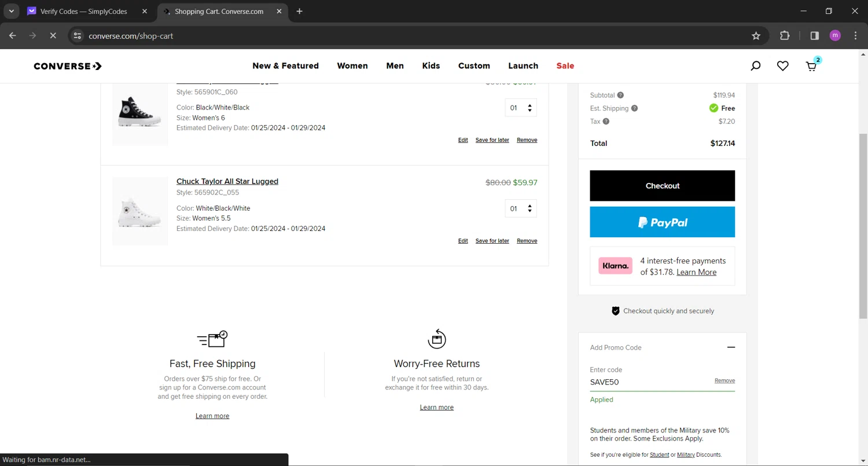
Task: Click the Klarna logo badge
Action: tap(615, 266)
